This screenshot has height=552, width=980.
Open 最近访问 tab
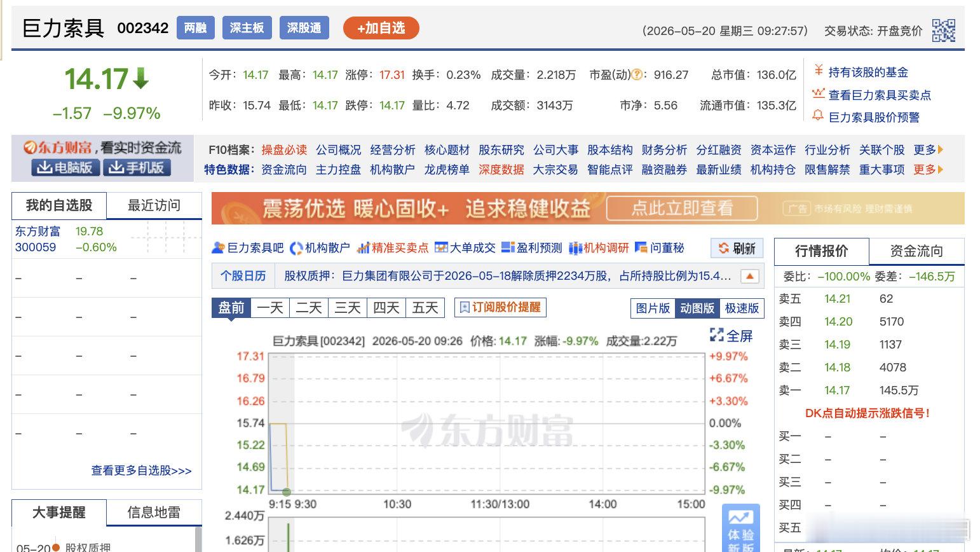click(154, 205)
